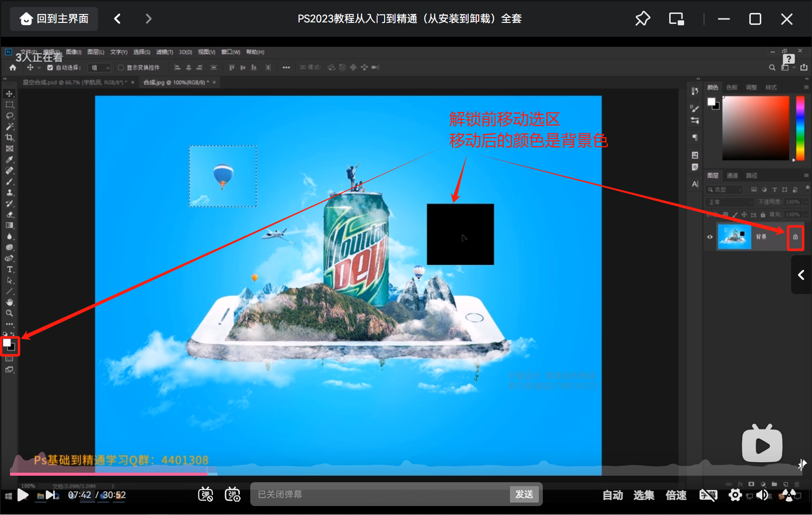Open the three-dots more align options

(x=286, y=68)
